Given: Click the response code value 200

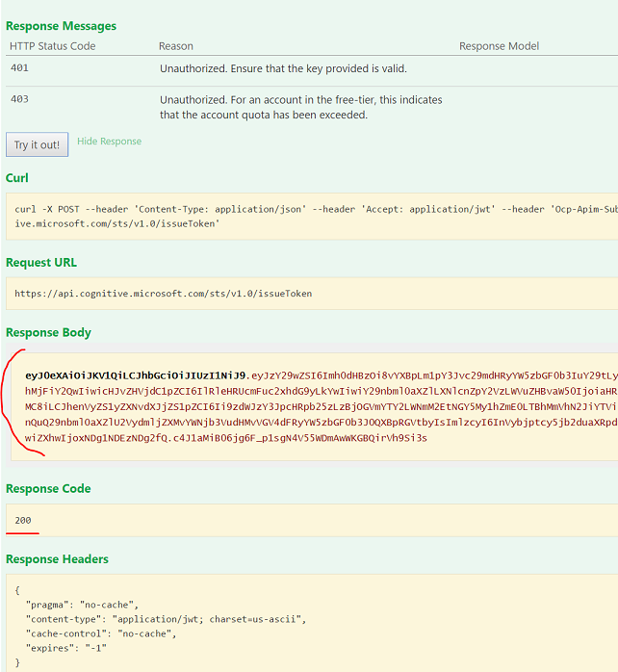Looking at the screenshot, I should pyautogui.click(x=23, y=520).
